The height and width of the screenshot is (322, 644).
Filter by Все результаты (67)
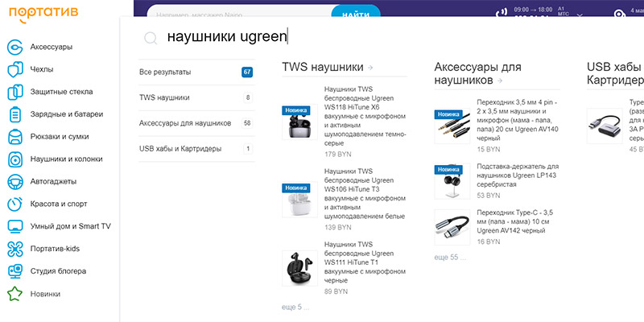(x=196, y=72)
